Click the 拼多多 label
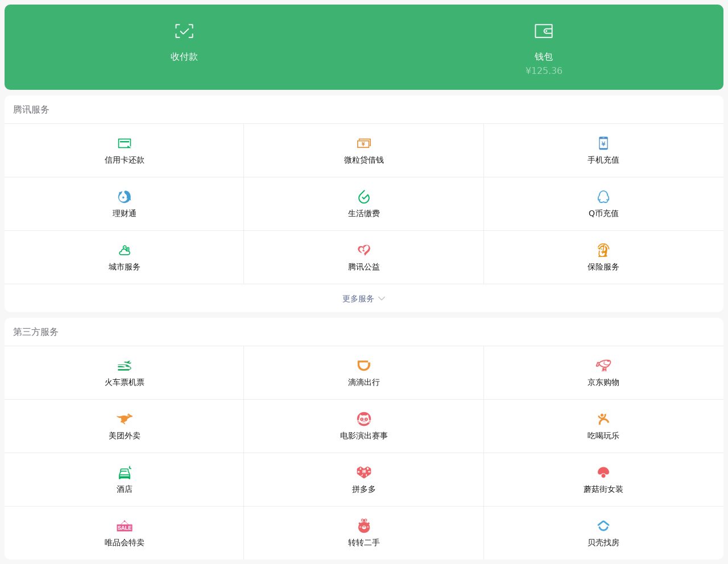 (x=364, y=490)
